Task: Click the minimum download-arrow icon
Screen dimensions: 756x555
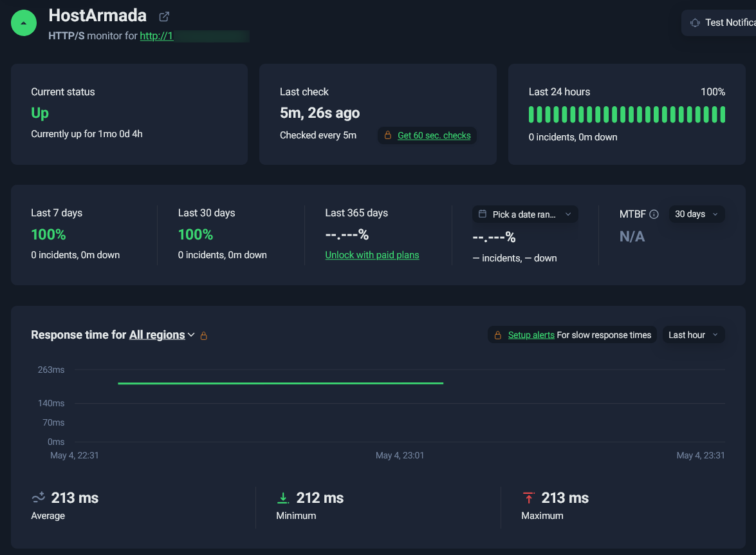Action: click(x=284, y=498)
